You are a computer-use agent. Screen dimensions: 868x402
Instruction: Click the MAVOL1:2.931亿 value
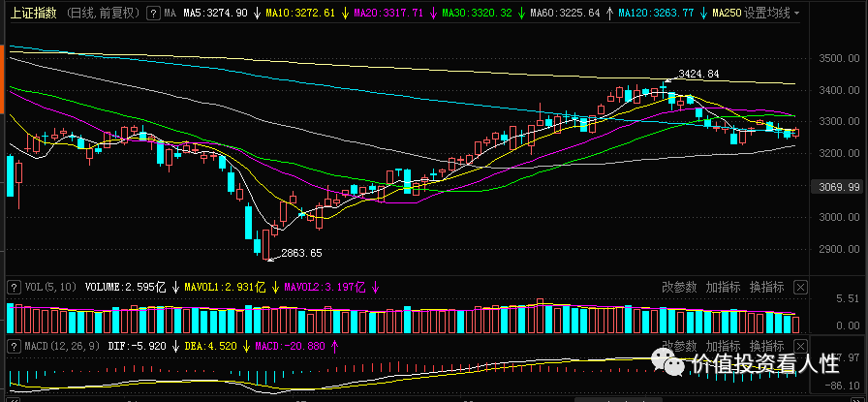pyautogui.click(x=225, y=288)
